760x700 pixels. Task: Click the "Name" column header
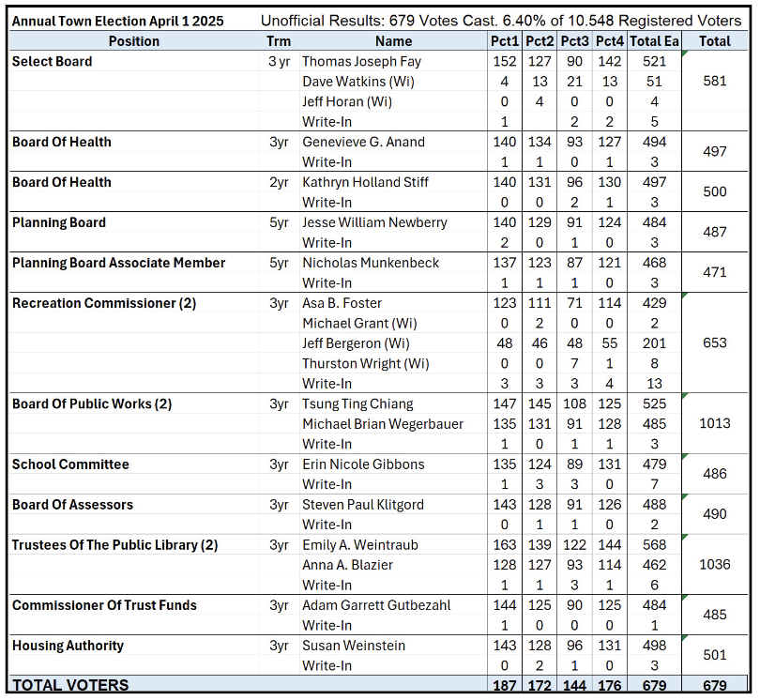tap(393, 41)
